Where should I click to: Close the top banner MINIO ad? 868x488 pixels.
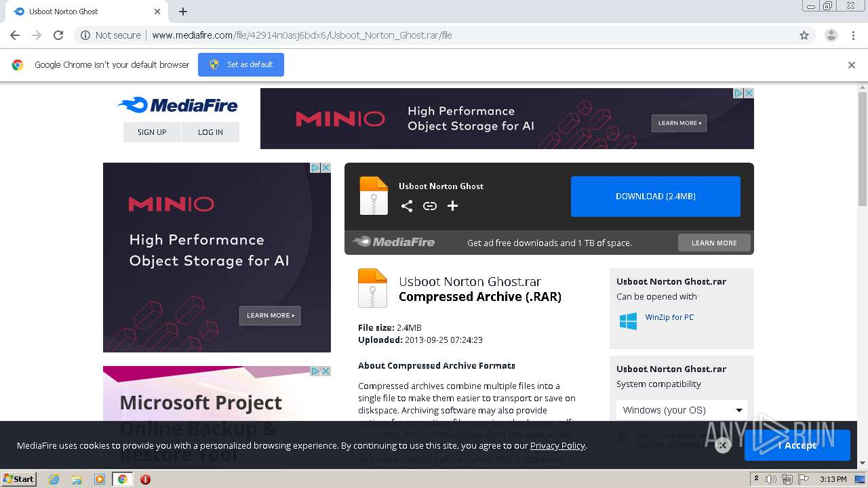tap(749, 93)
